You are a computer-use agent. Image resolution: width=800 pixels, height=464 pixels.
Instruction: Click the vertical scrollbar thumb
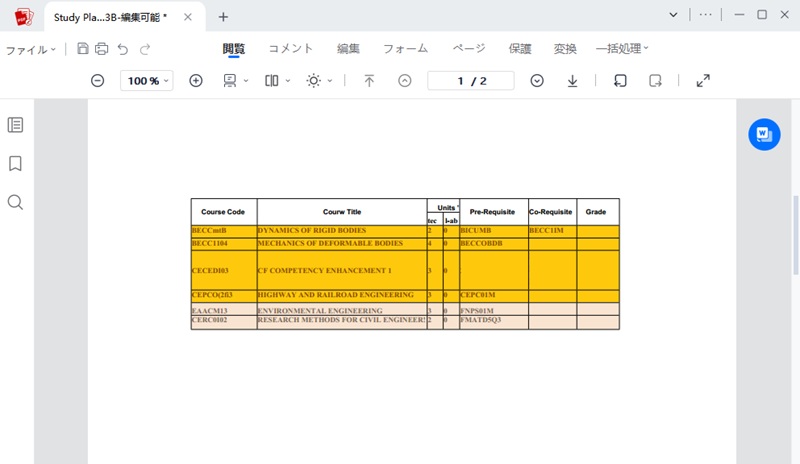tap(795, 235)
